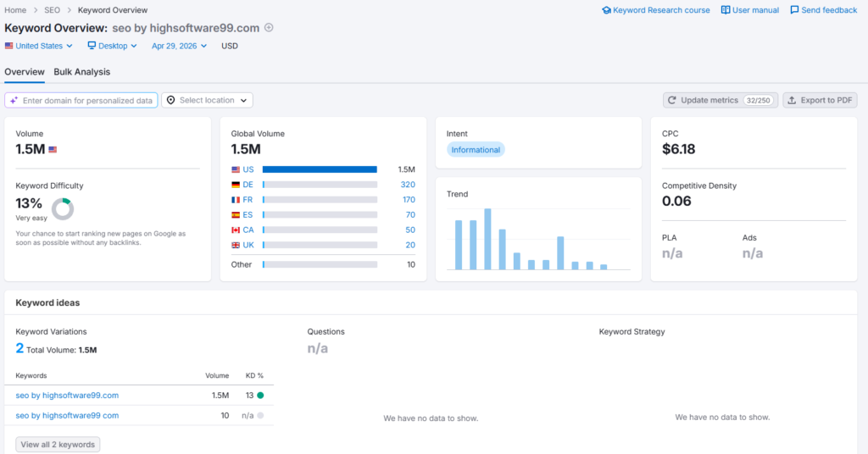Click the upload icon in Export to PDF

coord(792,100)
